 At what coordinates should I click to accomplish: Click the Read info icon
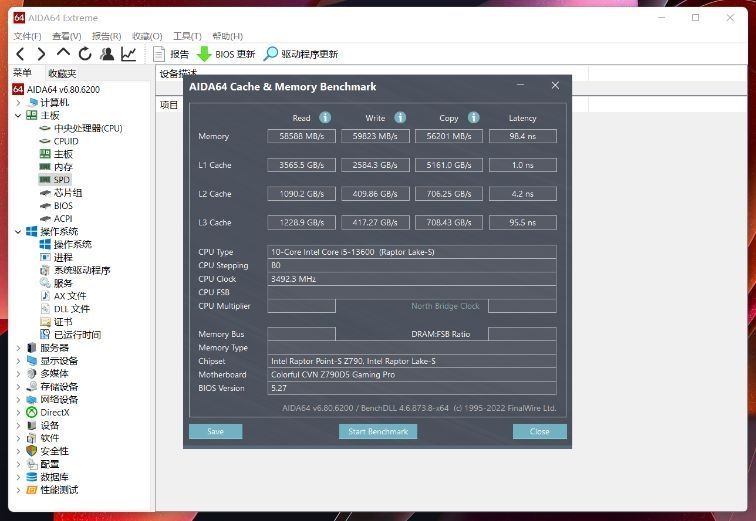325,118
